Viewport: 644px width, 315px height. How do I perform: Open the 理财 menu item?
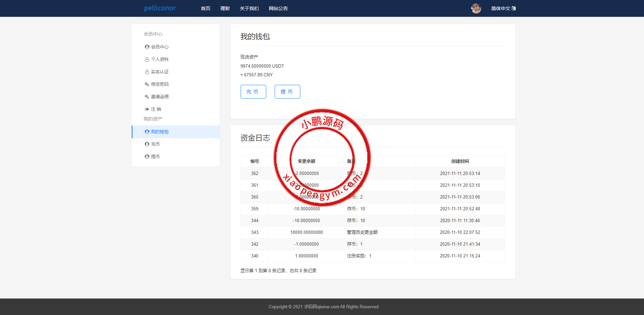pos(225,8)
